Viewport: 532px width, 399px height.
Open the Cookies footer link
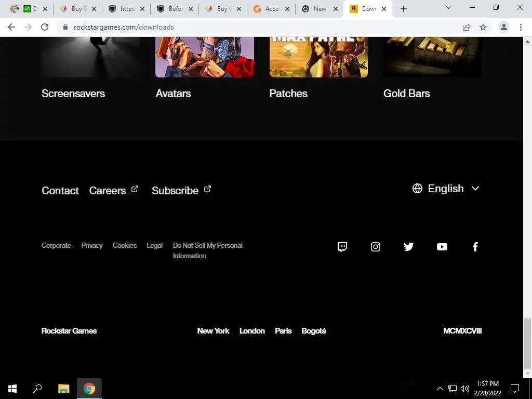tap(125, 245)
